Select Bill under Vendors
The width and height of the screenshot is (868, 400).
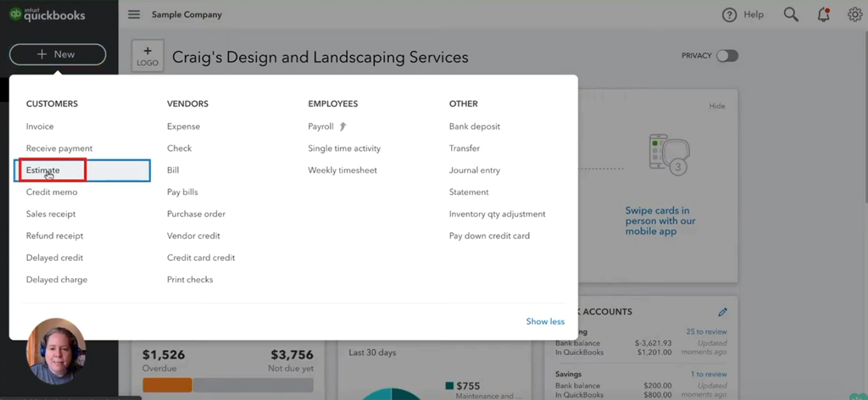tap(173, 170)
